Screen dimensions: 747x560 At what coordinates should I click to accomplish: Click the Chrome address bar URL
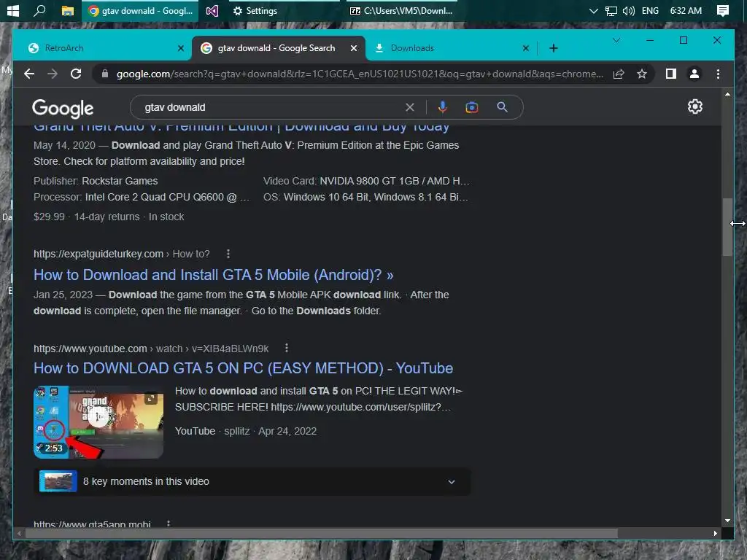(x=360, y=74)
